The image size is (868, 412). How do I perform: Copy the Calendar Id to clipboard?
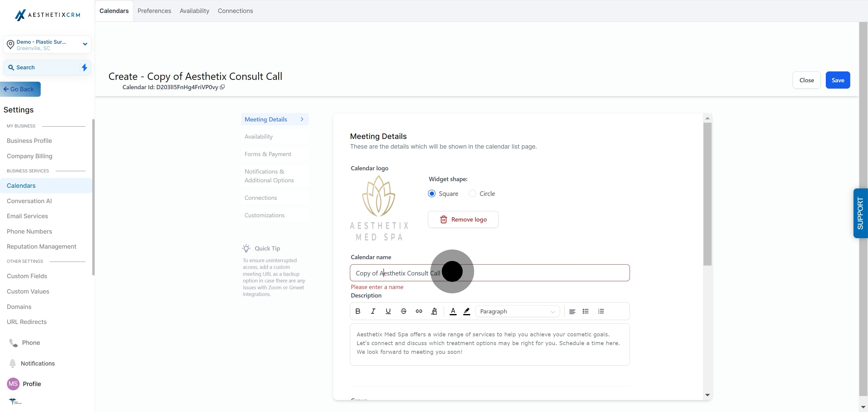coord(222,87)
